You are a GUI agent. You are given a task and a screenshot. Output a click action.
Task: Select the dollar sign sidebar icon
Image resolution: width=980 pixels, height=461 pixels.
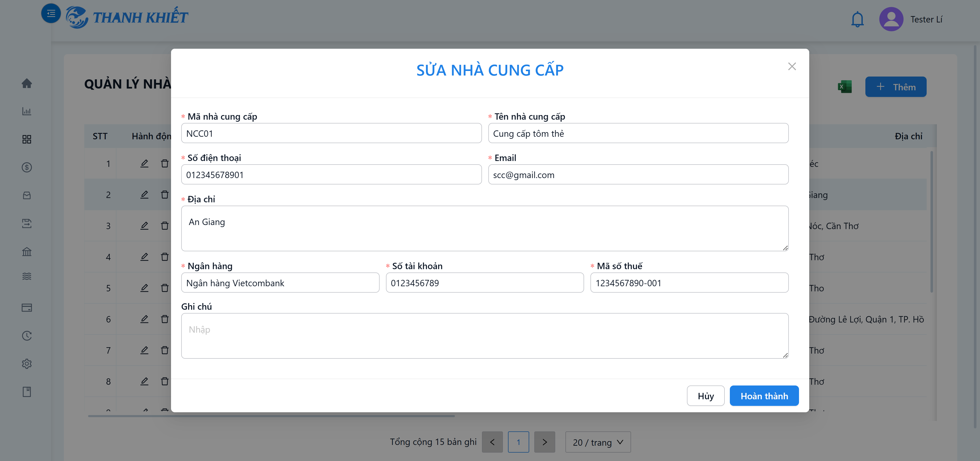click(x=27, y=167)
